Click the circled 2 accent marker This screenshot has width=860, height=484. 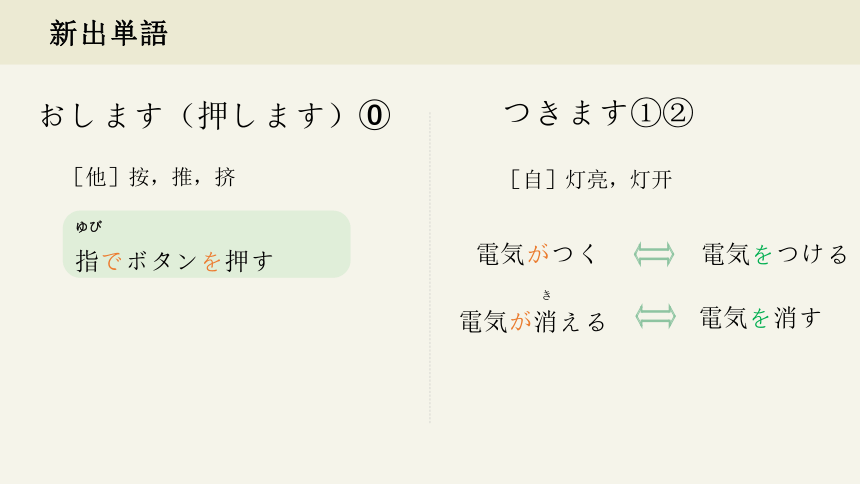pos(678,113)
